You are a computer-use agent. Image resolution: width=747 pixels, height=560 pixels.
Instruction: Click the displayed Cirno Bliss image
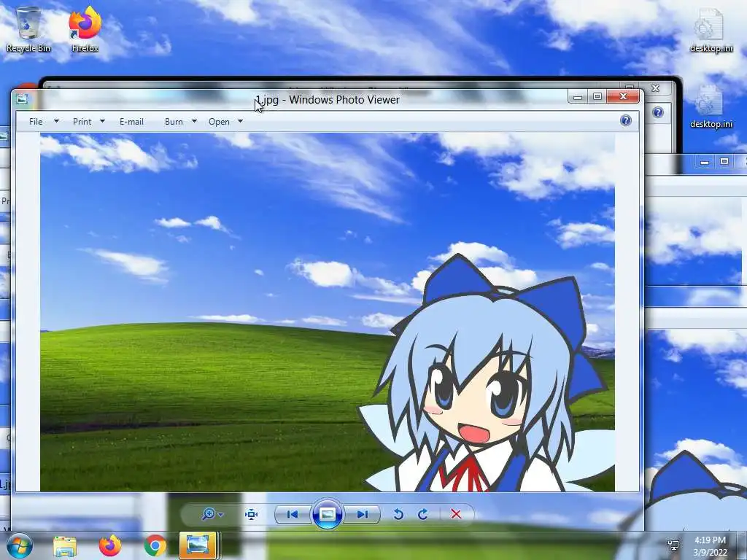(328, 312)
